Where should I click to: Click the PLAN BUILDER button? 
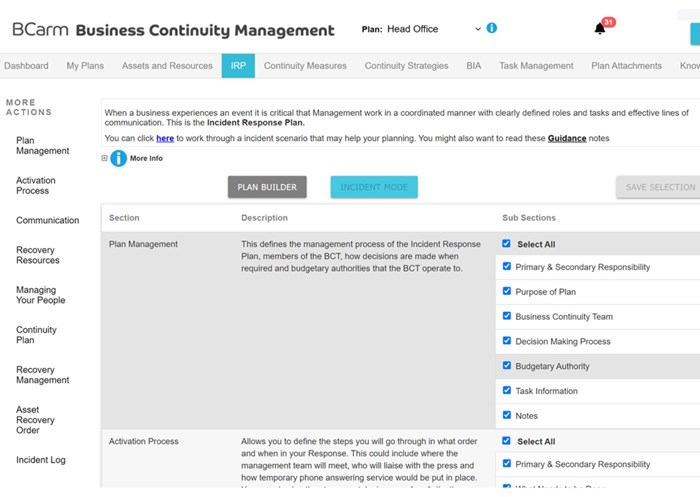(267, 187)
